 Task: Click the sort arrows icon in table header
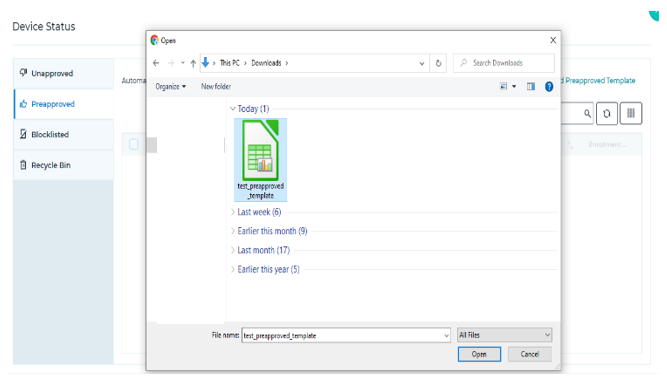pyautogui.click(x=570, y=145)
